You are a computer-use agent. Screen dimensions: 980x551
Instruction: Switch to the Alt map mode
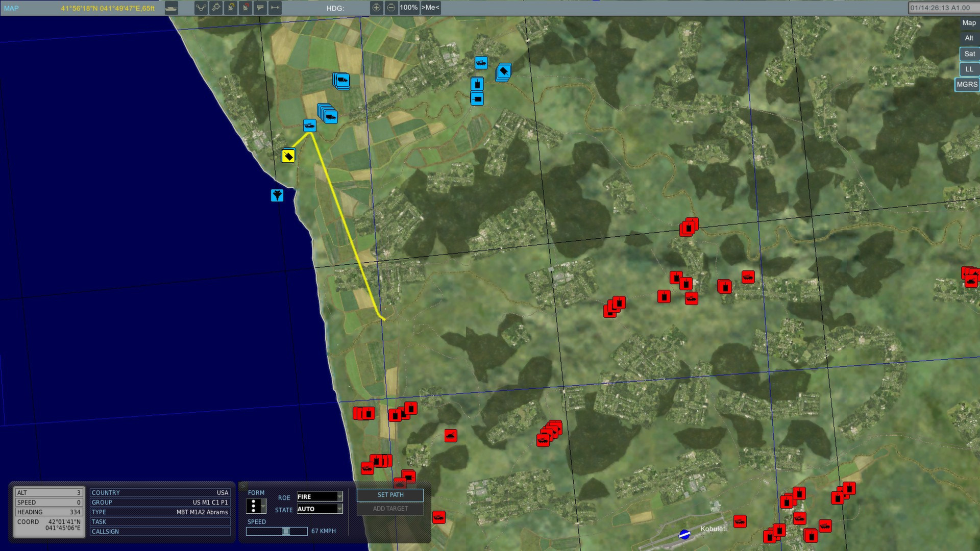tap(968, 38)
